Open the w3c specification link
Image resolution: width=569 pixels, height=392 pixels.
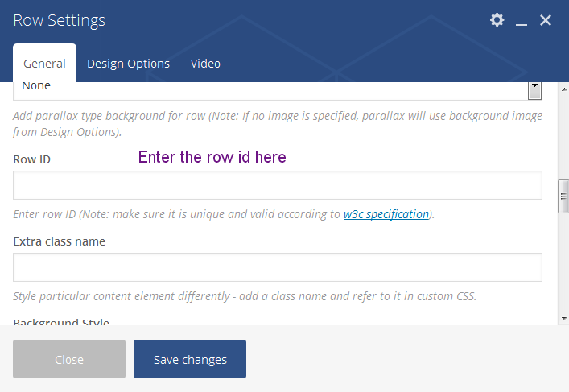click(386, 214)
